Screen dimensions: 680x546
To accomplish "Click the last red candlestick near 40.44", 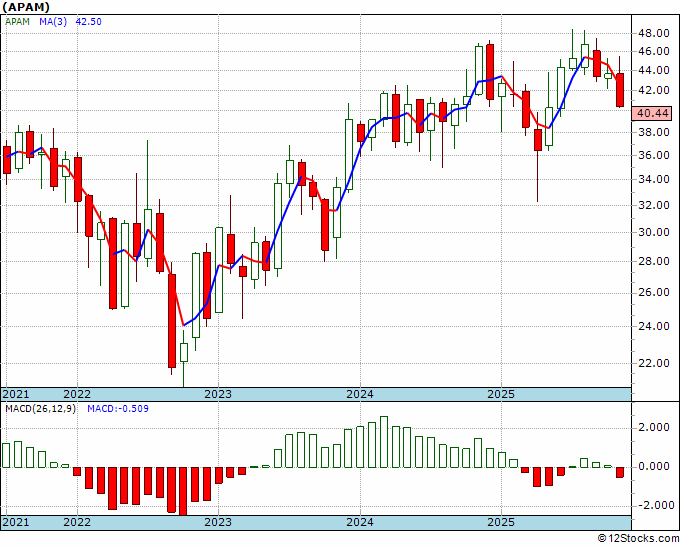I will (x=620, y=90).
